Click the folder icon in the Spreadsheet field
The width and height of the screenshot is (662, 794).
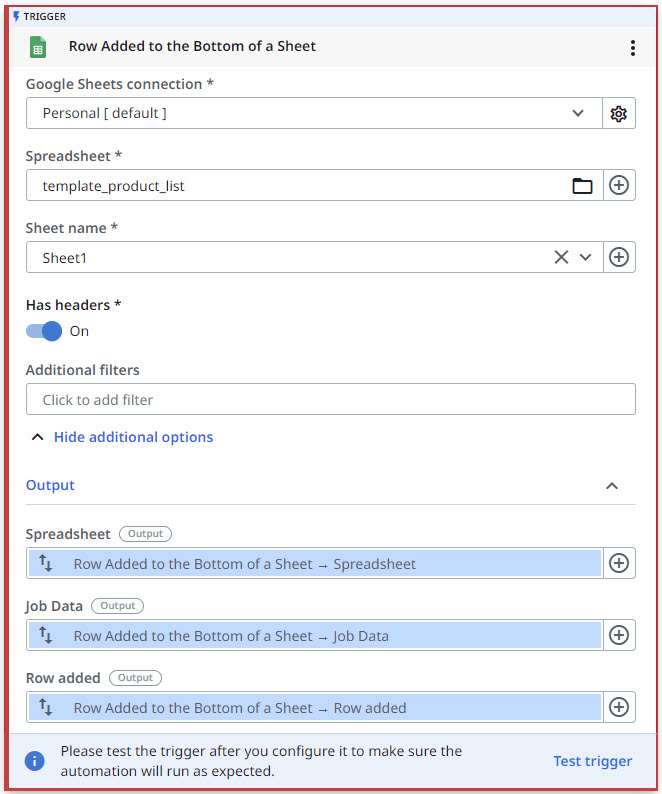(582, 186)
